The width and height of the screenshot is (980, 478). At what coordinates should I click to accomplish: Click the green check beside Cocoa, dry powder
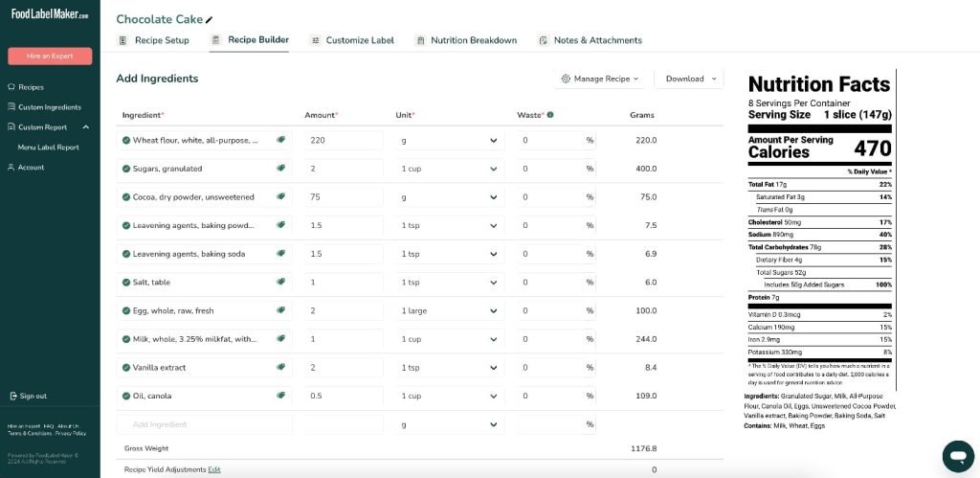point(126,197)
